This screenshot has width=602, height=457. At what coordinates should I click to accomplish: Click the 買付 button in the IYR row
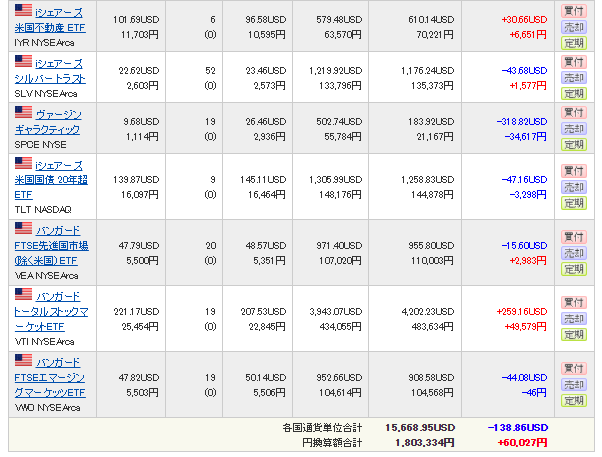click(x=574, y=11)
